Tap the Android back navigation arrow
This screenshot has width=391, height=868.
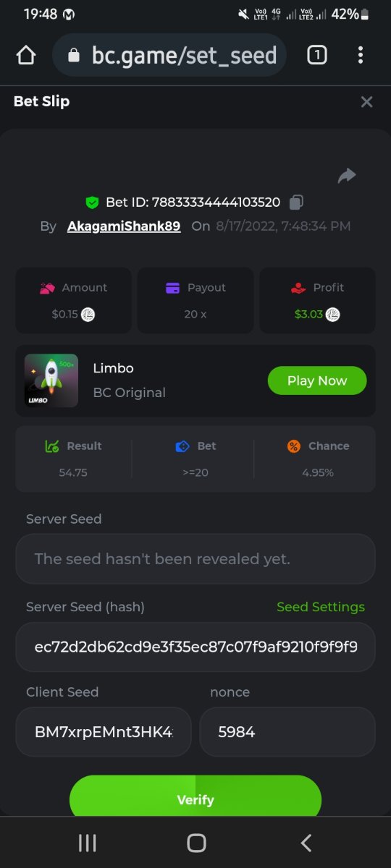coord(306,843)
